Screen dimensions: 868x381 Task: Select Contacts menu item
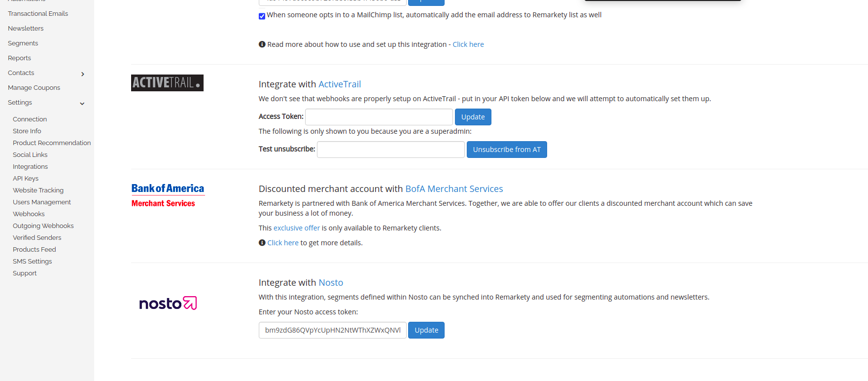(x=21, y=73)
